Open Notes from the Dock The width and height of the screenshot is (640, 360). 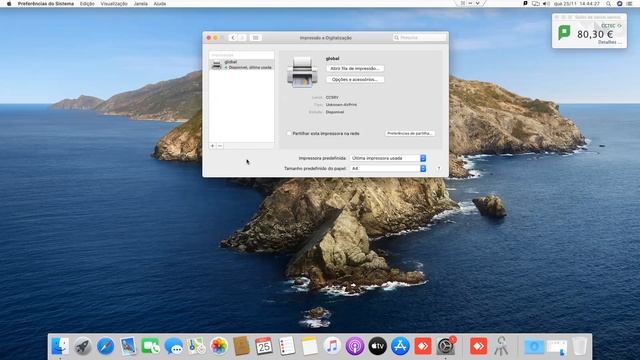coord(309,346)
